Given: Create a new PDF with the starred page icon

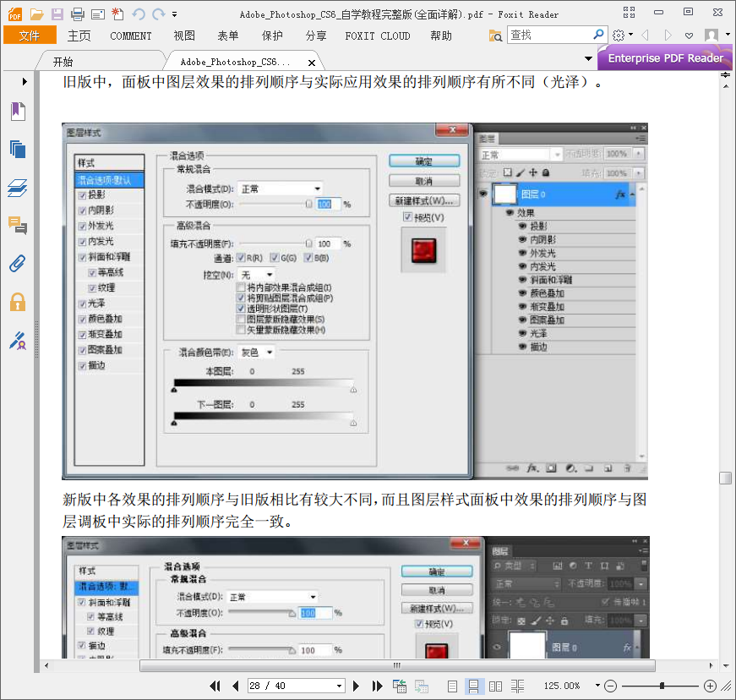Looking at the screenshot, I should (x=117, y=14).
